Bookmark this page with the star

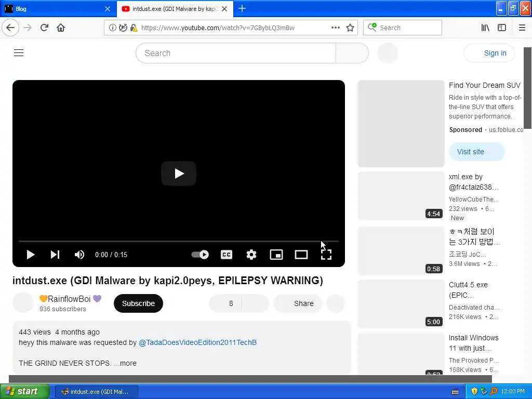(350, 28)
